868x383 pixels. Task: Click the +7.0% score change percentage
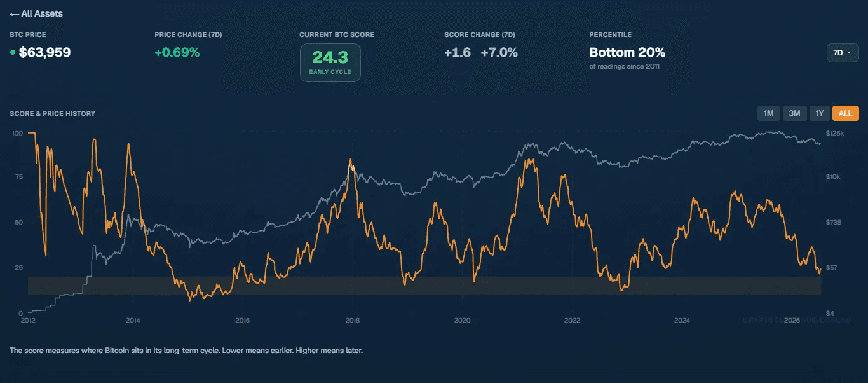[499, 53]
